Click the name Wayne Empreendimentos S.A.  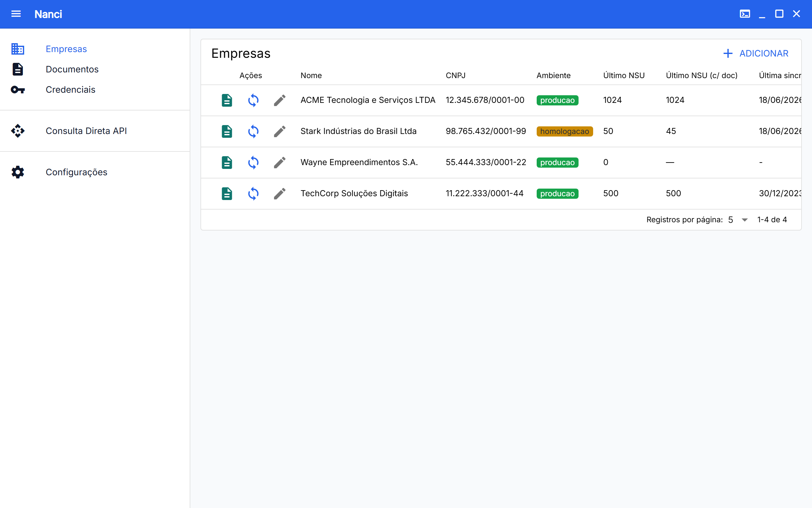[x=359, y=162]
